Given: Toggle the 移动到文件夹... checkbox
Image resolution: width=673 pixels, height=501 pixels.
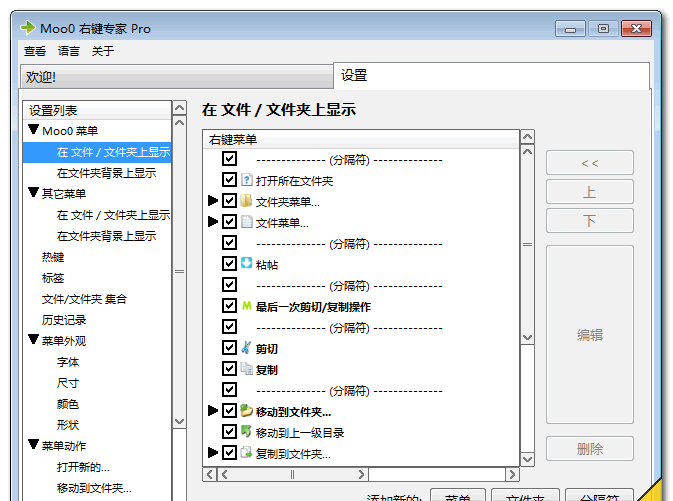Looking at the screenshot, I should point(229,410).
